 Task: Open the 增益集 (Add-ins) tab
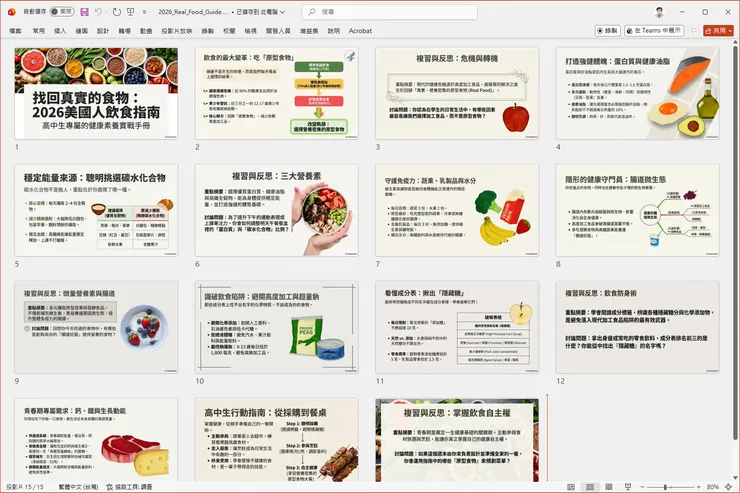tap(309, 31)
